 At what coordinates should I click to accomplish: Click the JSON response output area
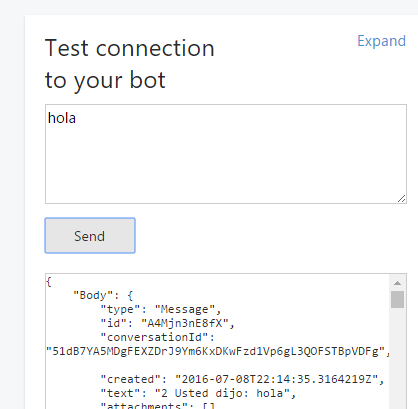217,341
